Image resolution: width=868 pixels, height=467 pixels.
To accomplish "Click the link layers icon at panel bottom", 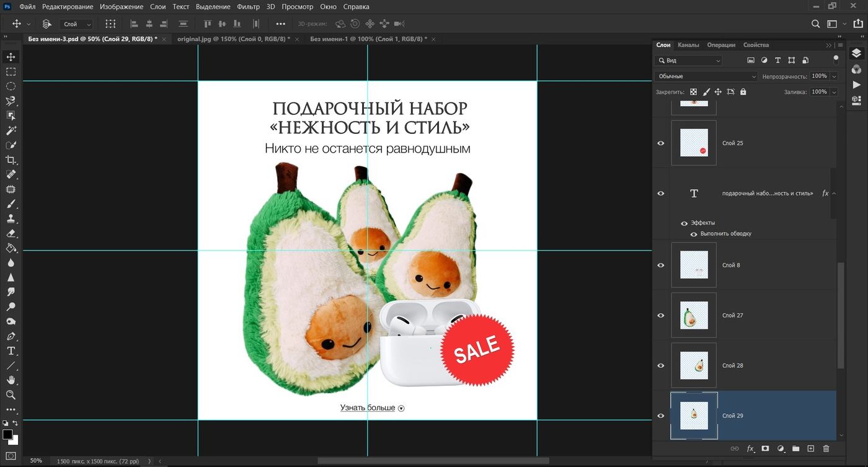I will tap(735, 448).
